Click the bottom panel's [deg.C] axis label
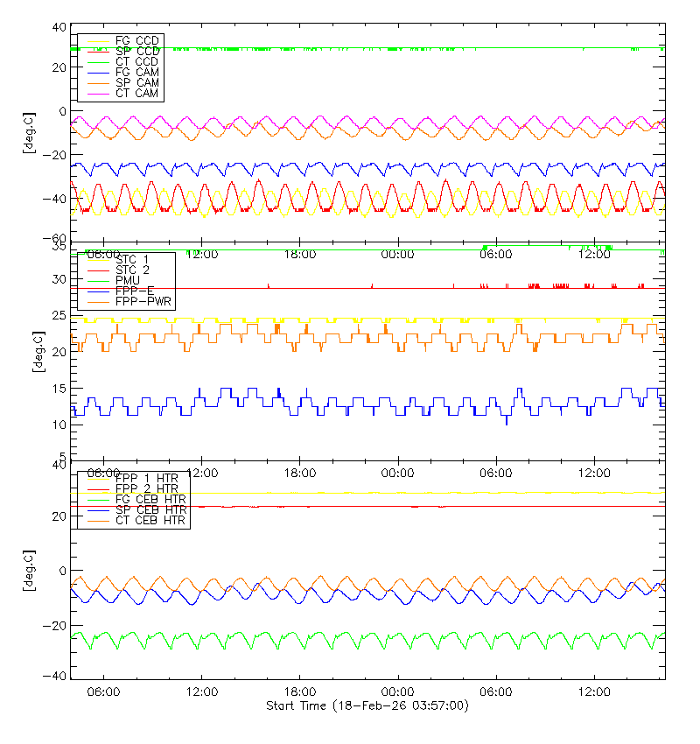Image resolution: width=700 pixels, height=744 pixels. click(30, 571)
